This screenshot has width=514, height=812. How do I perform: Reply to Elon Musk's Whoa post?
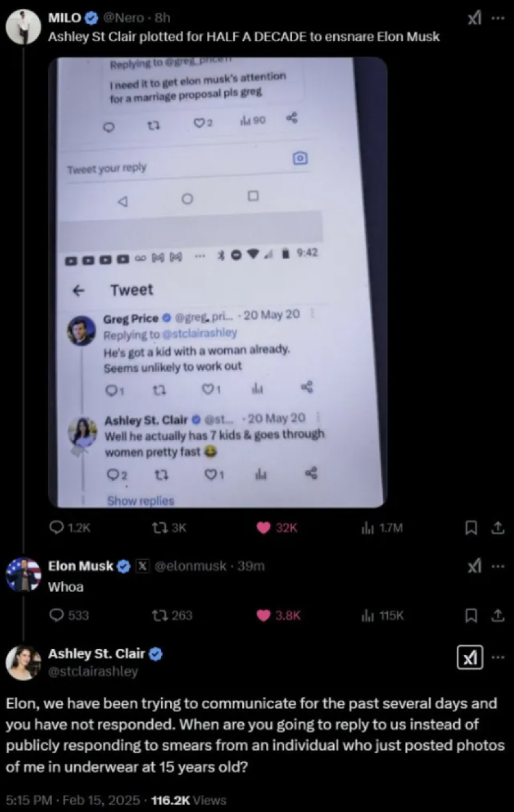(58, 615)
